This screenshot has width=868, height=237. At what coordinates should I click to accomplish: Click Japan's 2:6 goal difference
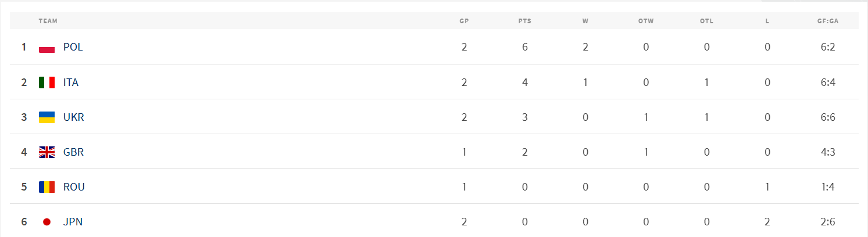pos(828,221)
